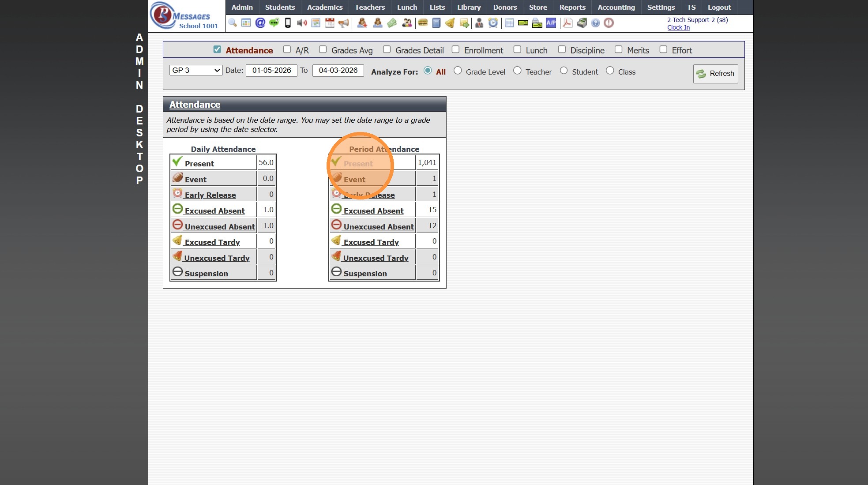
Task: Click the PDF document icon
Action: 567,23
